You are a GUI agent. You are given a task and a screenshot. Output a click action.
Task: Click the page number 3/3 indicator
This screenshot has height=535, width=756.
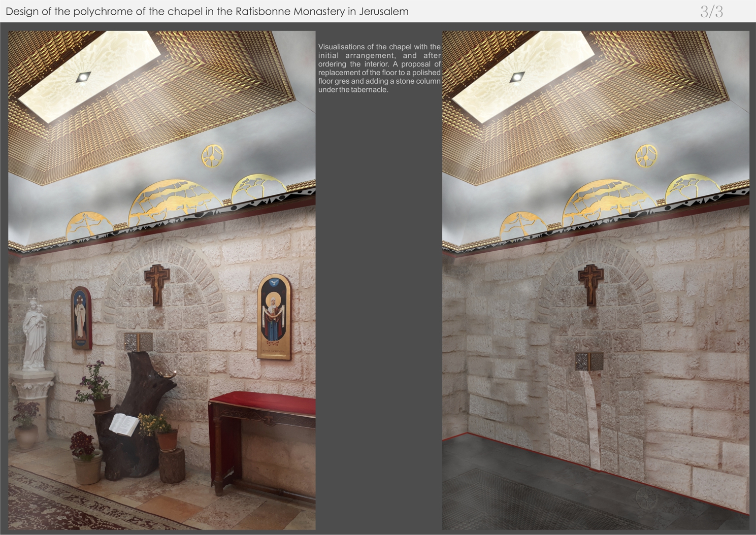click(711, 12)
